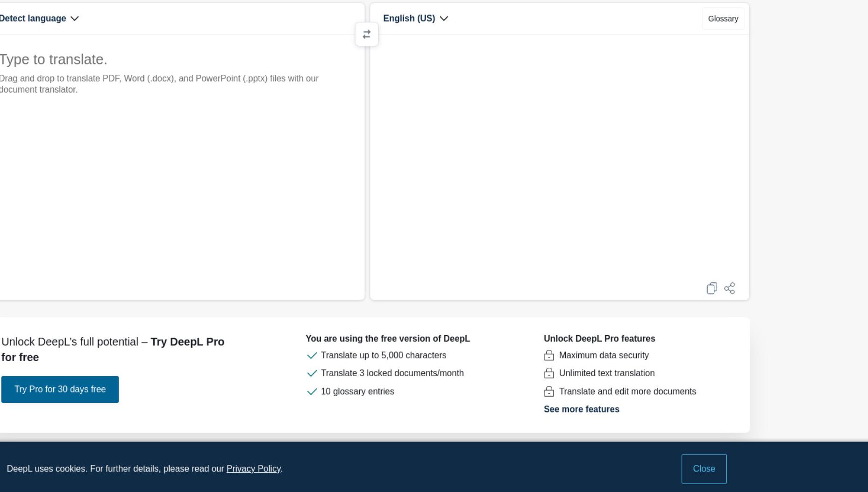Screen dimensions: 868x492
Task: Click the lock icon beside Maximum data security
Action: [549, 356]
